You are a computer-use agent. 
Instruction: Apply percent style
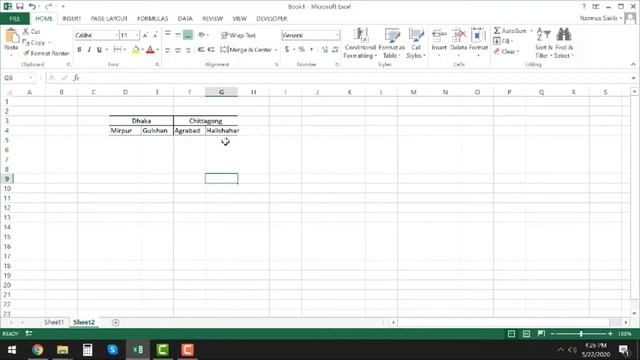301,49
